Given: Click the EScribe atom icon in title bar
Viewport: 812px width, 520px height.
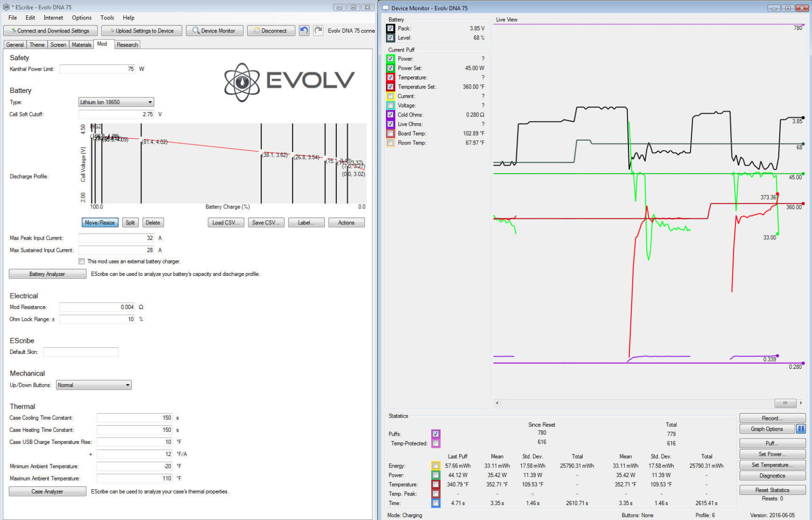Looking at the screenshot, I should (6, 7).
